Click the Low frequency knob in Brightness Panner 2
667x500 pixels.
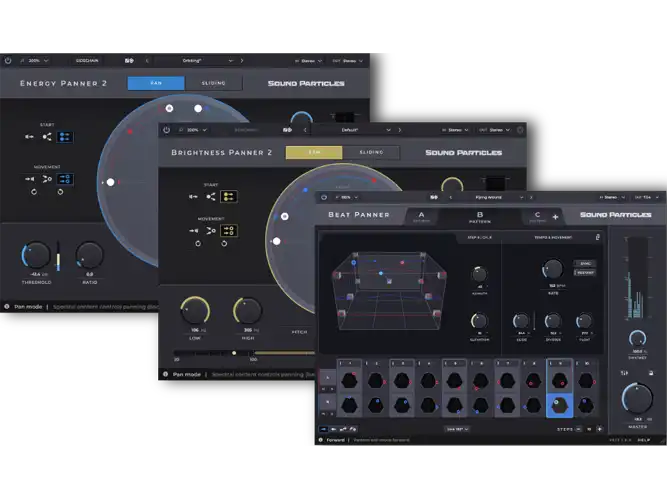(195, 311)
